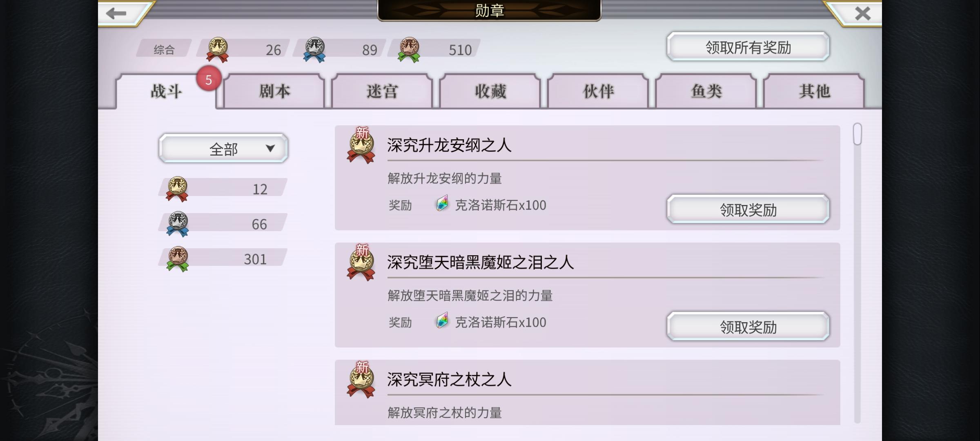Switch to the 收藏 tab
Screen dimensions: 980x441
490,91
